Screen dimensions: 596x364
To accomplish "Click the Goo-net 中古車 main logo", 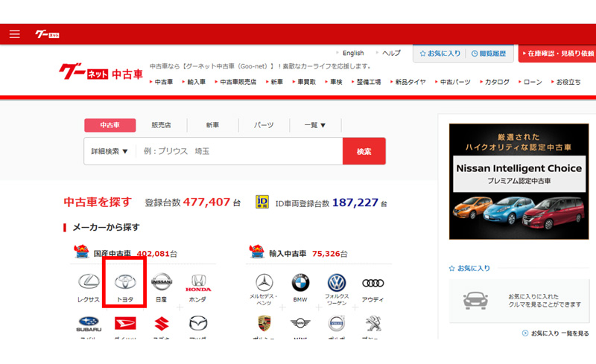I will [101, 72].
